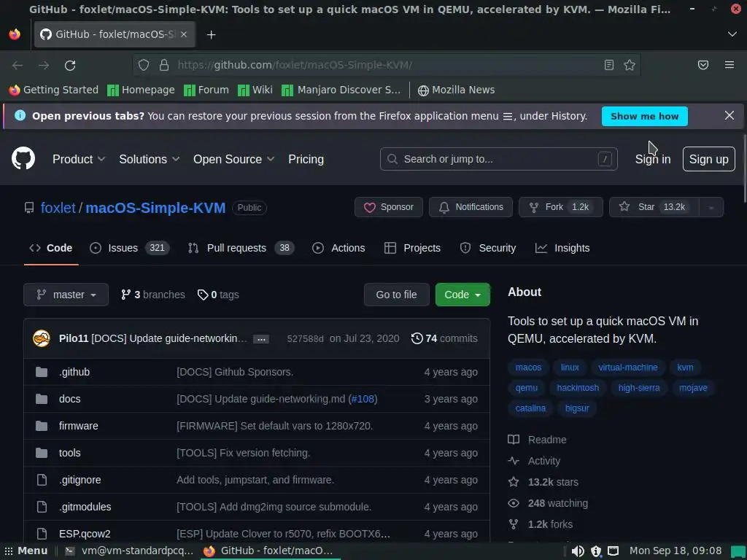Click the .gitignore file icon

click(42, 480)
